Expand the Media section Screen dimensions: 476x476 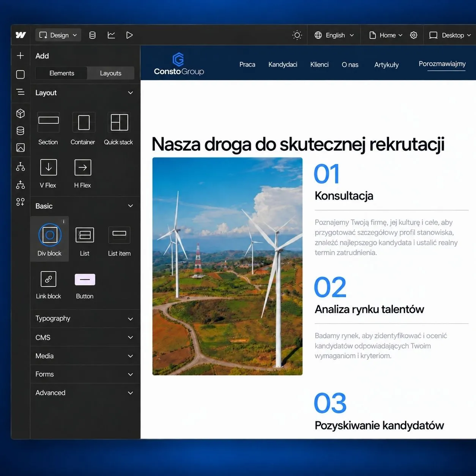[84, 356]
